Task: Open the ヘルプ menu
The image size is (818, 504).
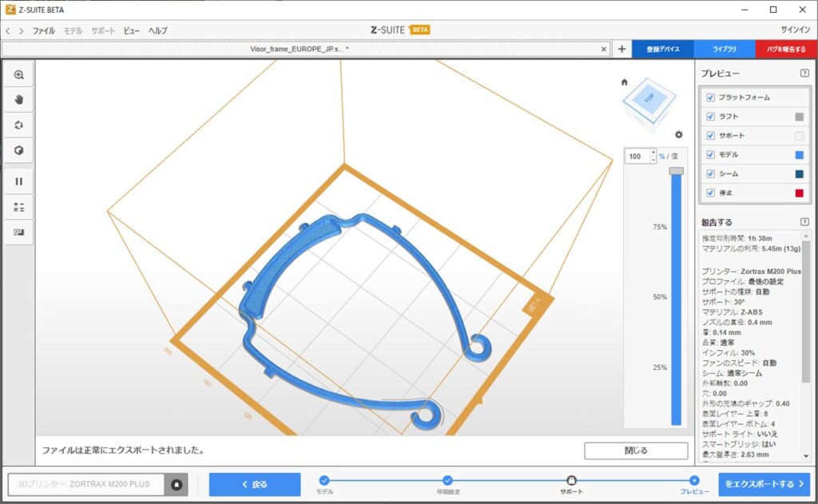Action: pyautogui.click(x=157, y=30)
